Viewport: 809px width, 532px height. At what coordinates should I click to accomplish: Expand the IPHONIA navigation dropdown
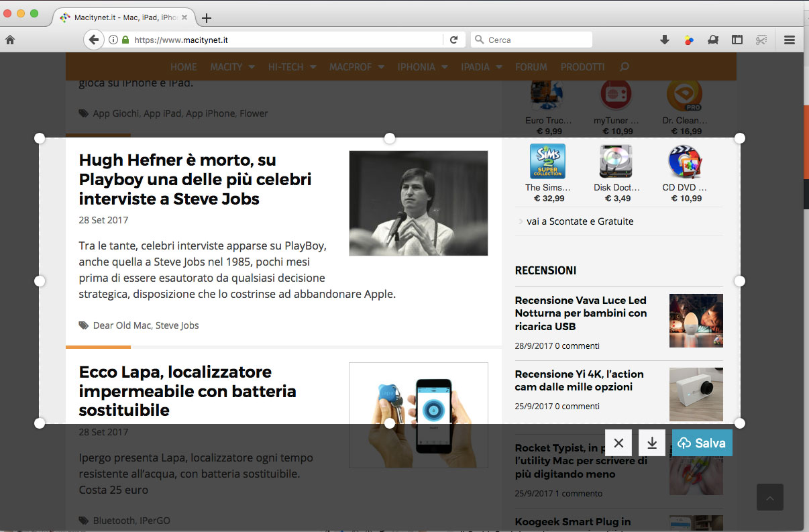click(418, 67)
